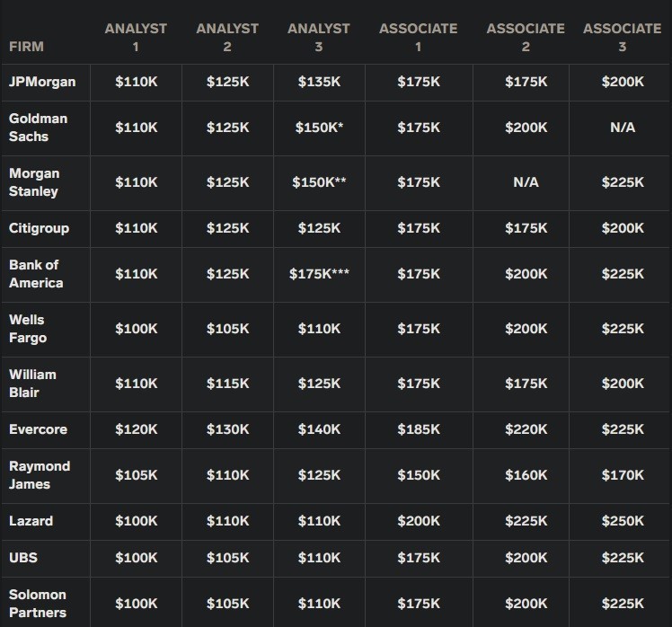Select the JPMorgan firm name
Screen dimensions: 672x627
42,82
